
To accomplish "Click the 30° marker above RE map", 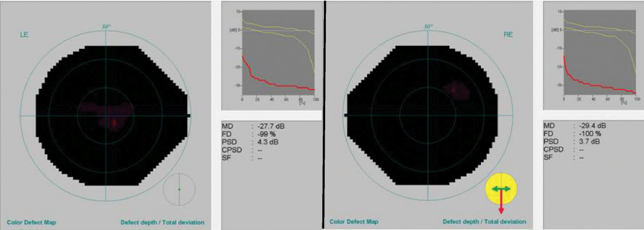I will pos(428,27).
